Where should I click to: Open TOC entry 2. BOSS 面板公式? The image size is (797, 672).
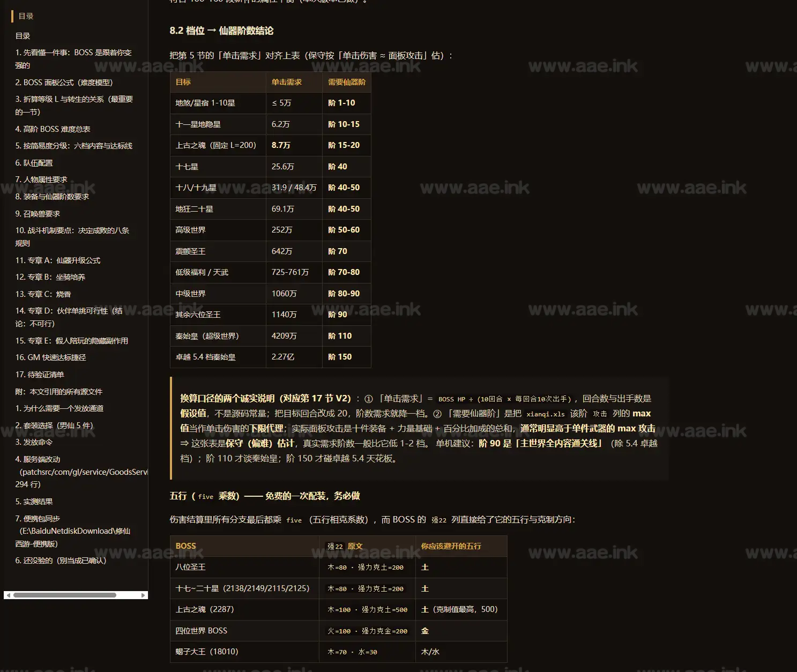[64, 83]
